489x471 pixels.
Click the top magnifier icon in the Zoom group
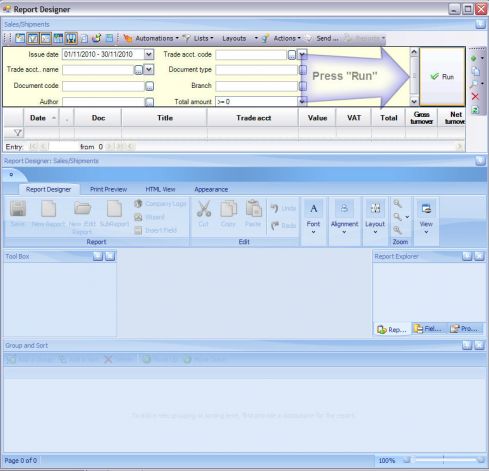397,204
